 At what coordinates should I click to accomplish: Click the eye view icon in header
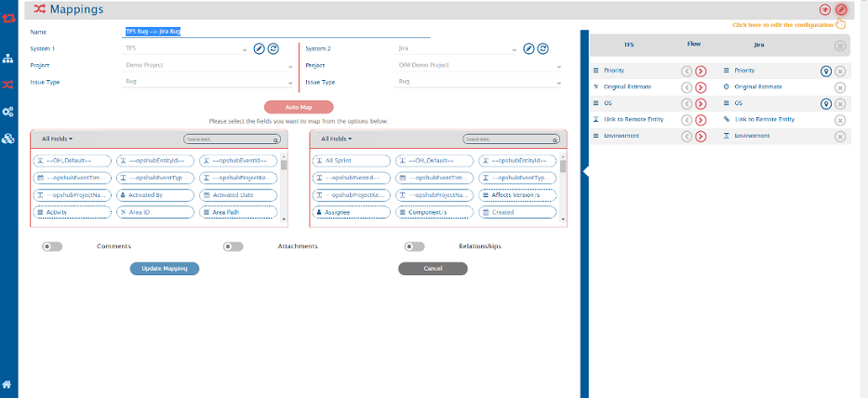[x=824, y=9]
